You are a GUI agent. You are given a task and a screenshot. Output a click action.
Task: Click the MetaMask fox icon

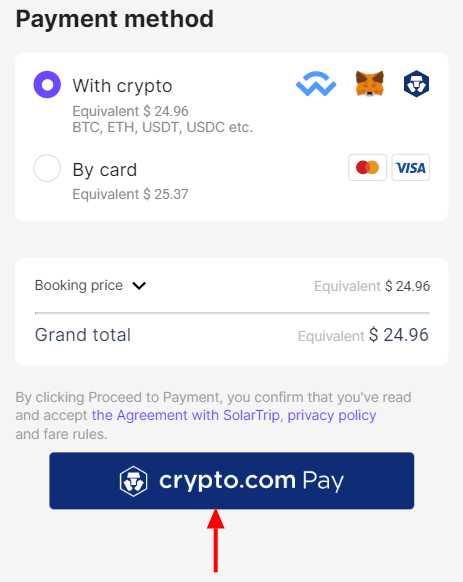369,84
